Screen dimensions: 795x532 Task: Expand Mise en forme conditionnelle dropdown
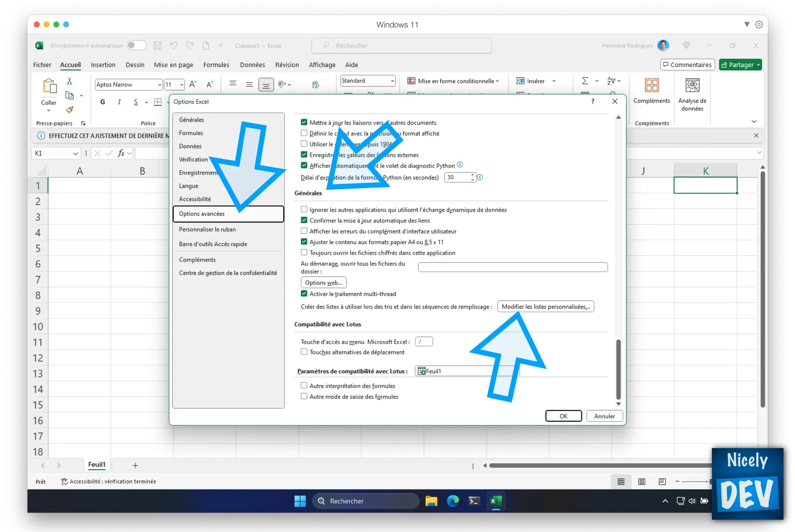tap(497, 81)
